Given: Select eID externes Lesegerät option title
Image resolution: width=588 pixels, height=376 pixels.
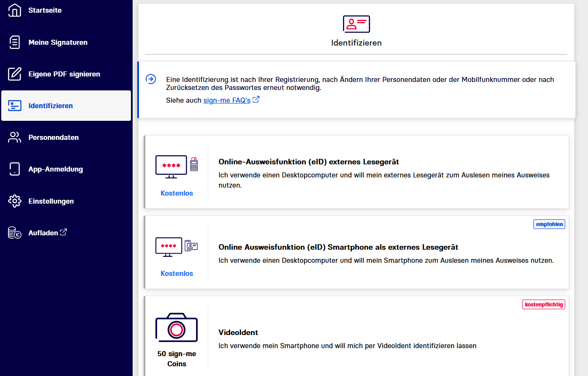Looking at the screenshot, I should coord(308,162).
